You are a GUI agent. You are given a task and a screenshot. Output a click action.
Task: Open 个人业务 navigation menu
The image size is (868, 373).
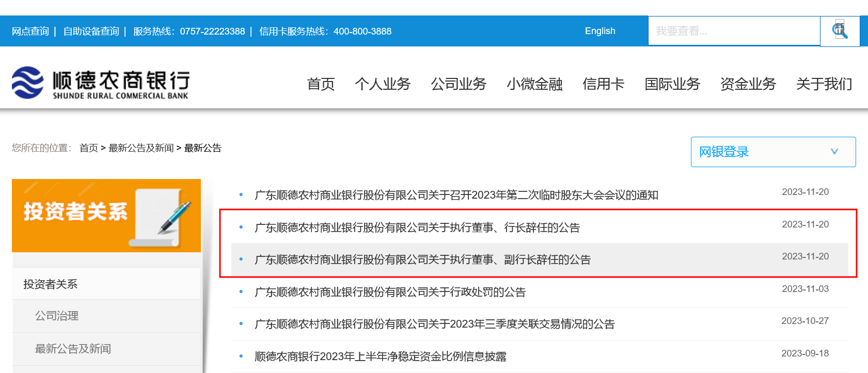pyautogui.click(x=383, y=84)
